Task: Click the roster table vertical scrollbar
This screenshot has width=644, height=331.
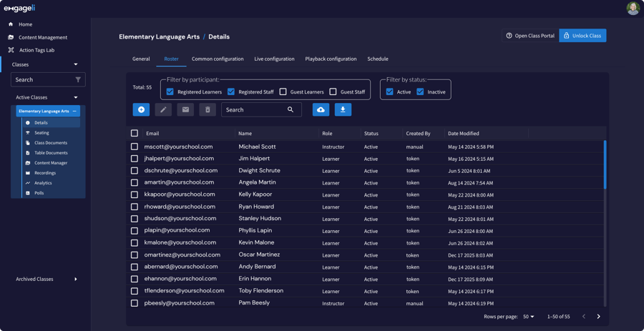Action: [605, 164]
